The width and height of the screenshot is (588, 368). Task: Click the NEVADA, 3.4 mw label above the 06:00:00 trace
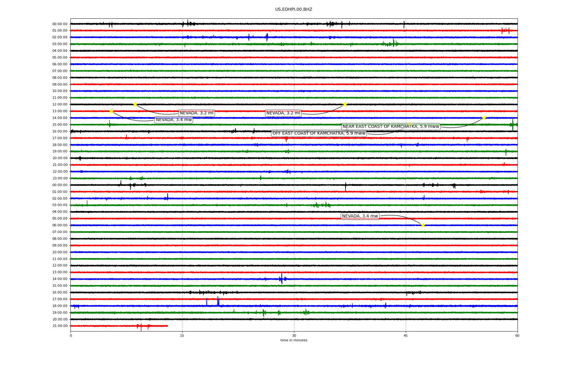pos(360,216)
